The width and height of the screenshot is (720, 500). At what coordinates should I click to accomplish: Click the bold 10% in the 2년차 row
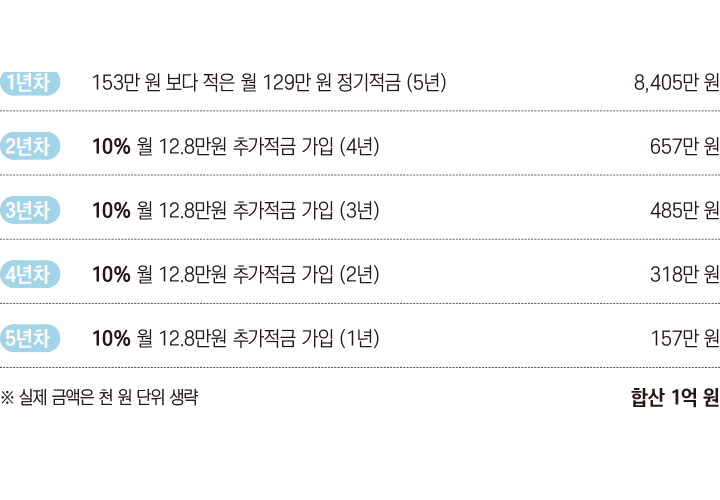110,147
